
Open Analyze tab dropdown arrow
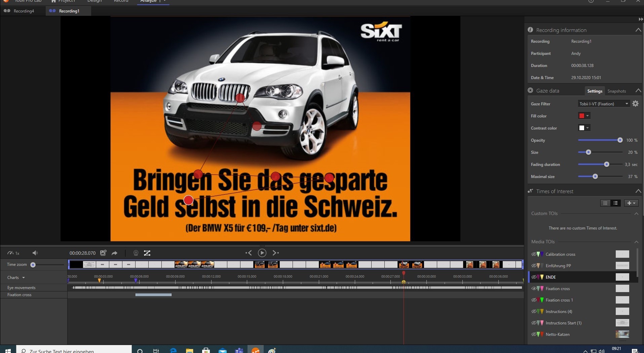[x=164, y=1]
